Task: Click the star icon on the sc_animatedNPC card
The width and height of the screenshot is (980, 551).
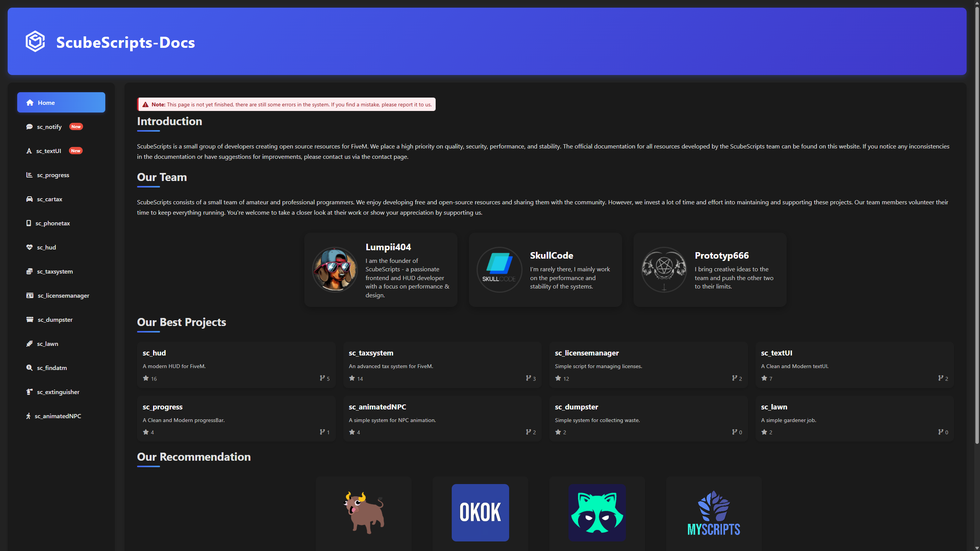Action: point(352,432)
